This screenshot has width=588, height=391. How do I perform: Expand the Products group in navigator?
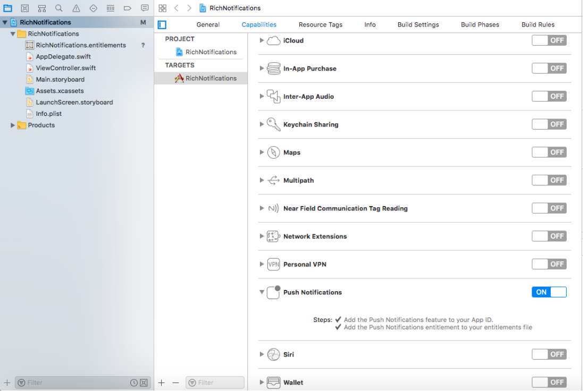click(x=13, y=125)
